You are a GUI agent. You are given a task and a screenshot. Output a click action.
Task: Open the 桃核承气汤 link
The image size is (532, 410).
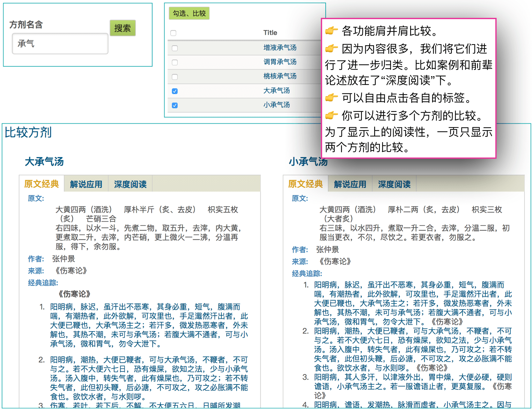[x=280, y=76]
